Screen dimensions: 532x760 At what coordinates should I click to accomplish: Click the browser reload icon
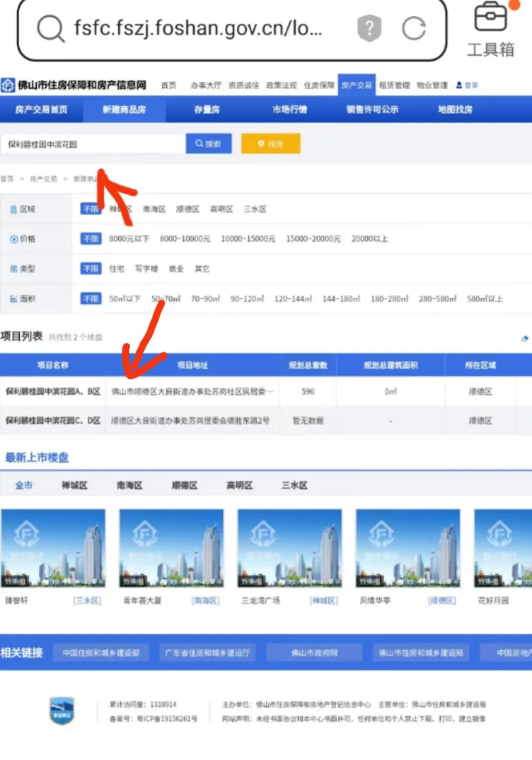click(413, 28)
